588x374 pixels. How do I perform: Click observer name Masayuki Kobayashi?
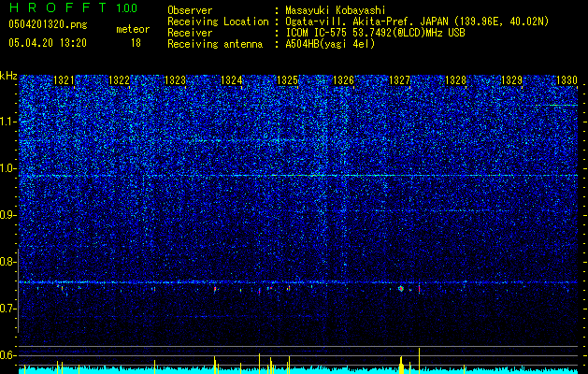[336, 10]
